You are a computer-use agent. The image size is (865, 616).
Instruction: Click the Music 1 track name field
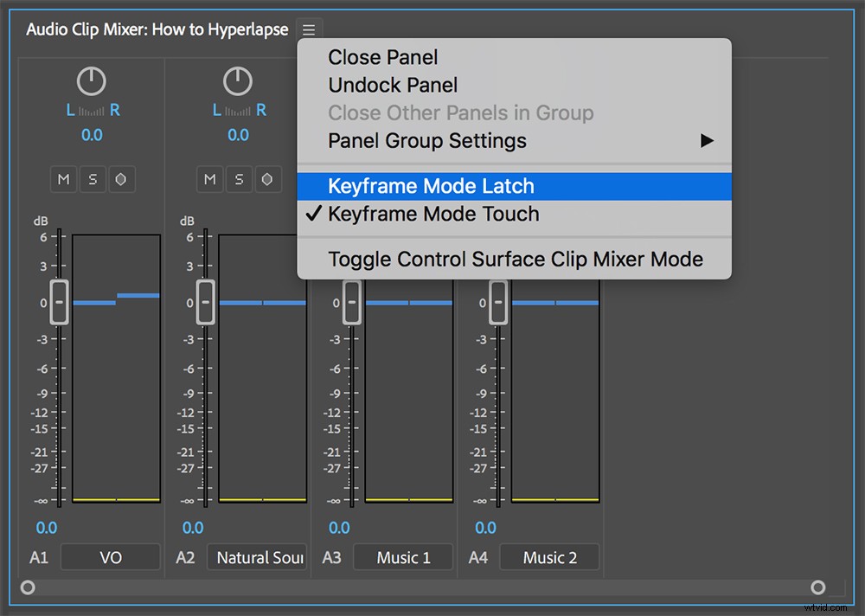(x=403, y=557)
